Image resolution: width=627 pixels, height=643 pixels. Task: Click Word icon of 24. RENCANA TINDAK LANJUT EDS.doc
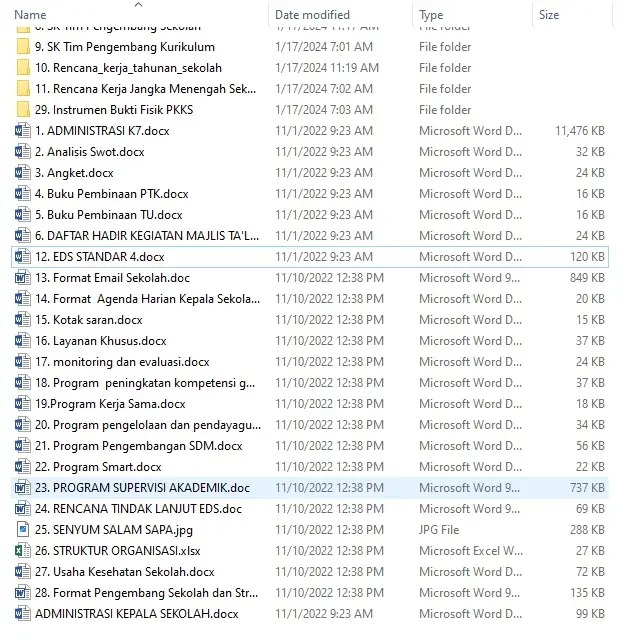pos(23,508)
